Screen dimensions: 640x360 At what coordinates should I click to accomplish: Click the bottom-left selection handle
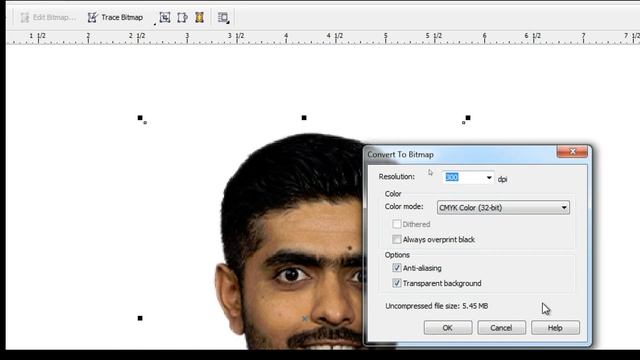point(140,318)
